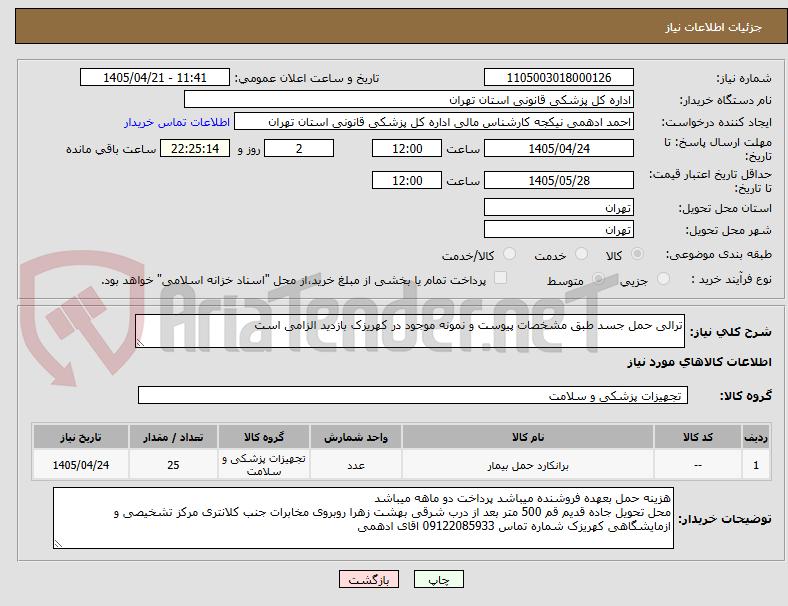788x606 pixels.
Task: Click the remaining time field 22:25:14
Action: click(x=195, y=148)
